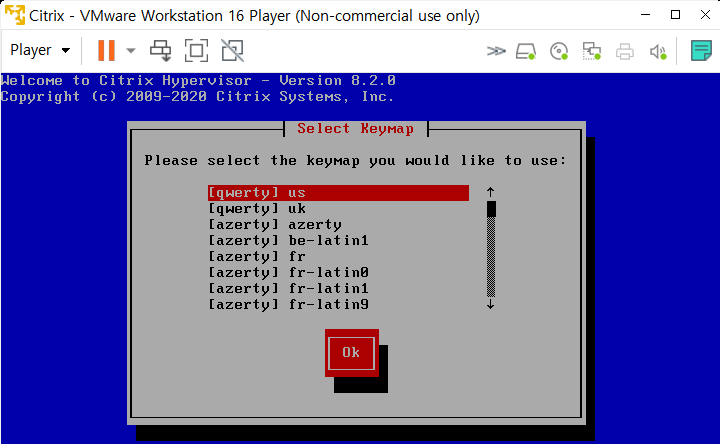The width and height of the screenshot is (720, 444).
Task: Toggle the sound card device icon
Action: point(658,51)
